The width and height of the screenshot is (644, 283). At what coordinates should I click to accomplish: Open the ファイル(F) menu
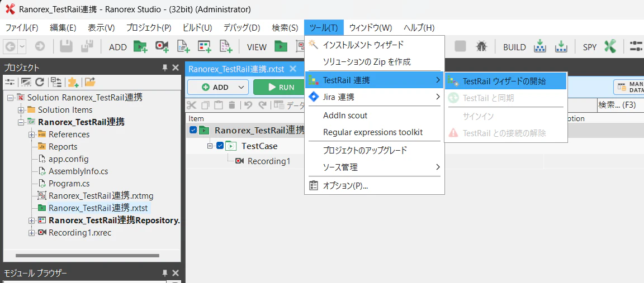(x=22, y=28)
